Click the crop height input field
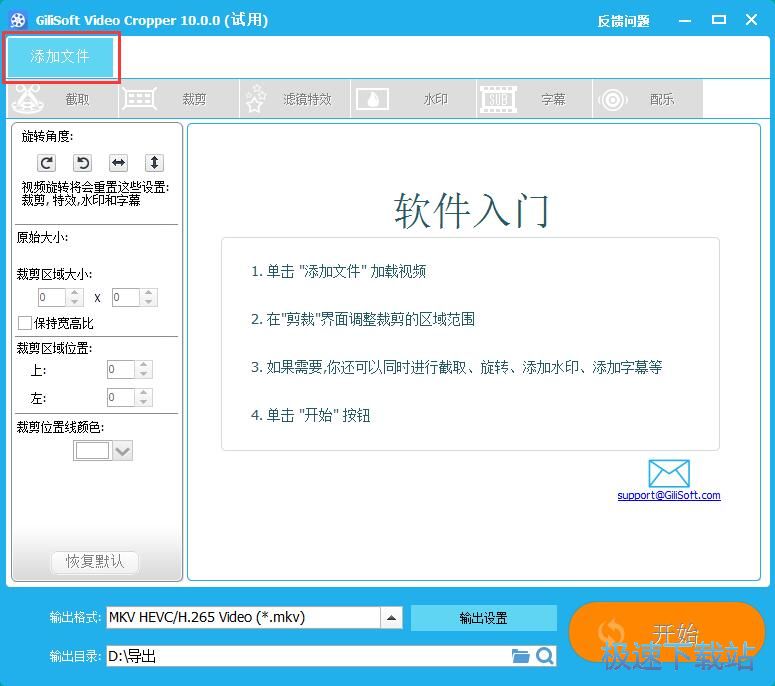Screen dimensions: 775x686 [126, 297]
